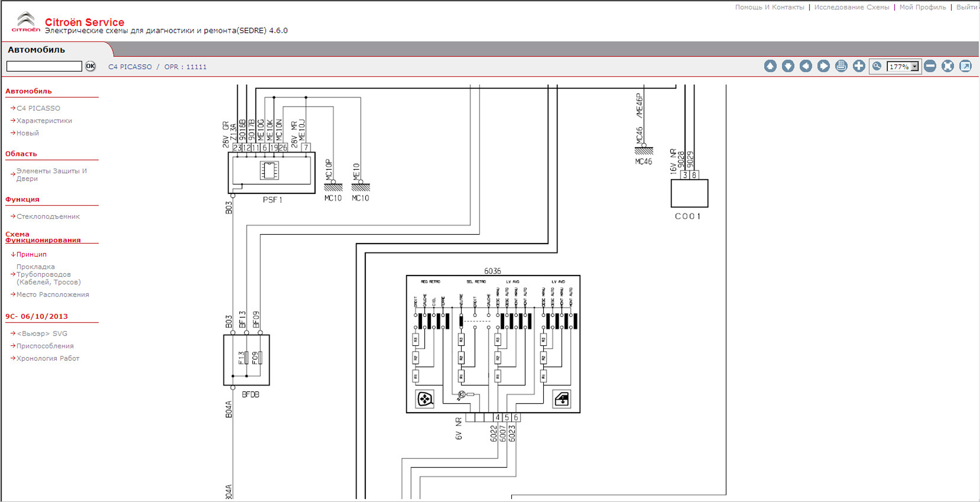980x502 pixels.
Task: Open the <Вьюэр> SVG item
Action: [x=42, y=334]
